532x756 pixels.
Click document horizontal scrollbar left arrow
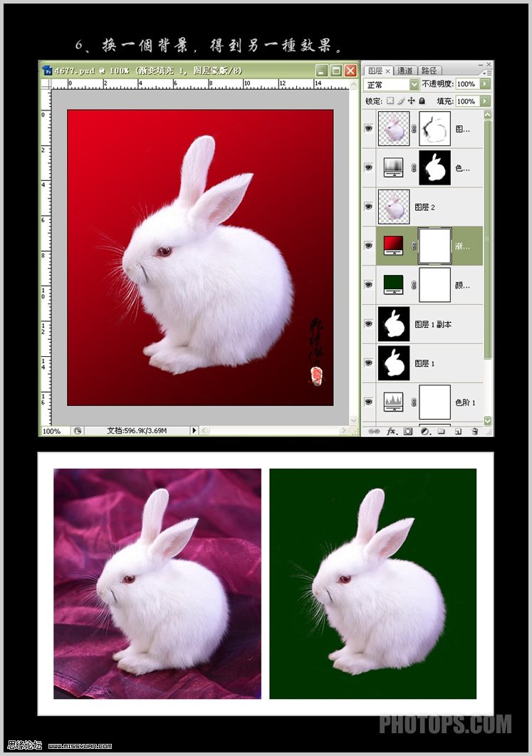(x=204, y=430)
